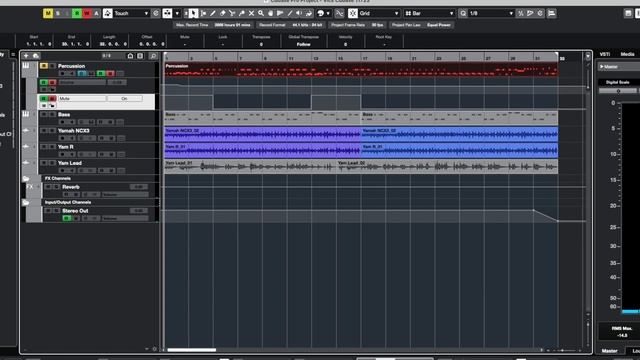Adjust the slider under Digital Scale
Viewport: 640px width, 360px height.
coord(618,91)
